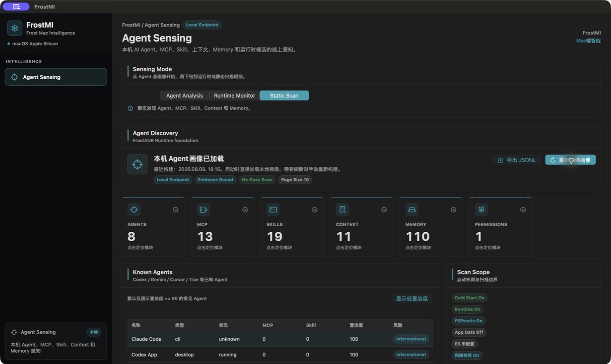Click the AGENTS card crosshair icon

(134, 209)
